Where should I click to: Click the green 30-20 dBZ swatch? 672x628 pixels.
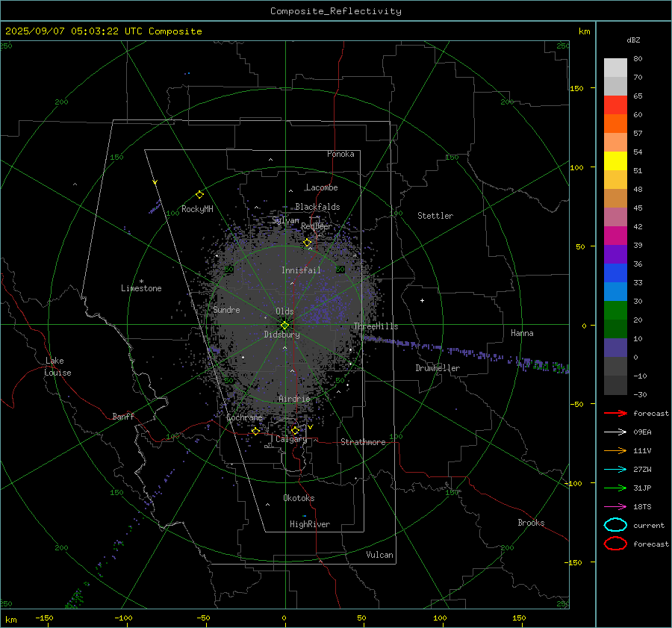pyautogui.click(x=615, y=311)
